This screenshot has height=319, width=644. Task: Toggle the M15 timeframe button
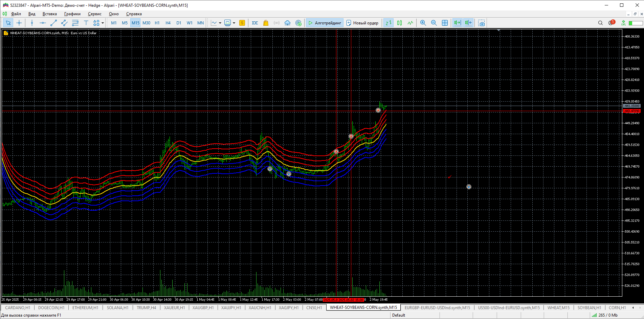click(135, 23)
